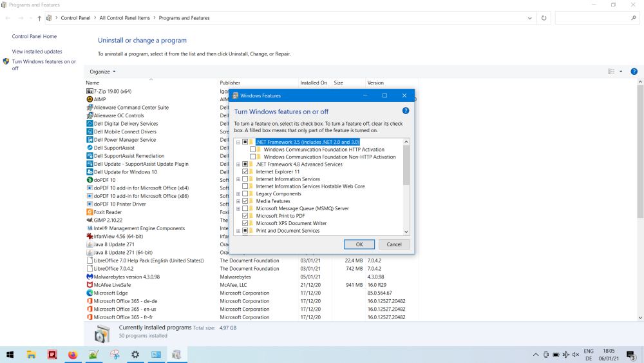644x363 pixels.
Task: Select the LibreOffice 7.0.4.2 row
Action: (x=252, y=268)
